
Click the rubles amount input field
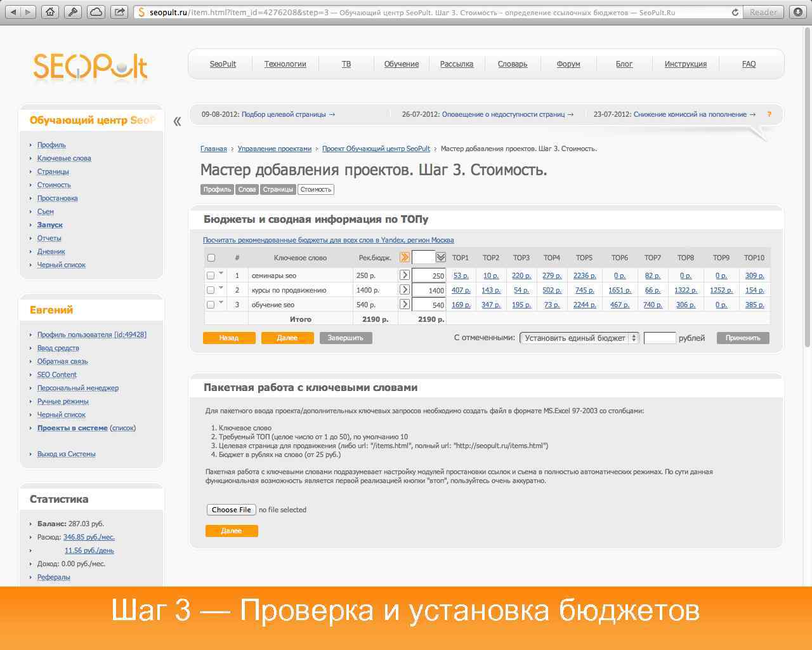658,338
